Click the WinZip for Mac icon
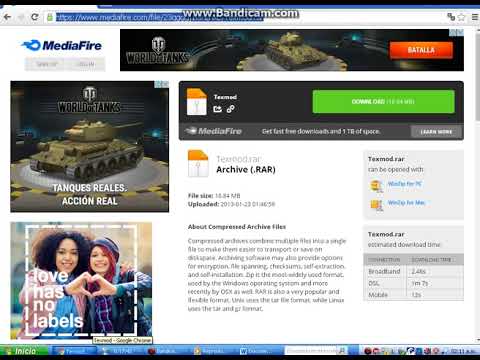The height and width of the screenshot is (360, 480). [x=377, y=205]
